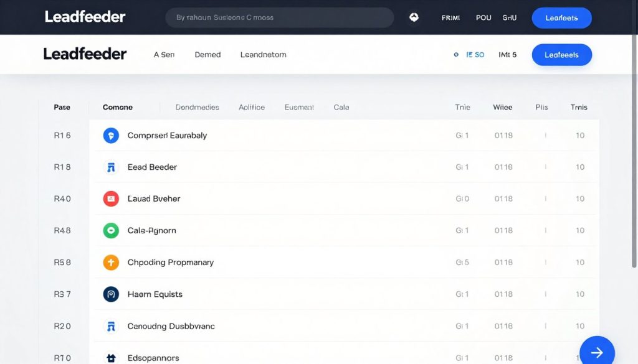Sort by the Plis column header
Viewport: 638px width, 364px height.
pyautogui.click(x=541, y=107)
